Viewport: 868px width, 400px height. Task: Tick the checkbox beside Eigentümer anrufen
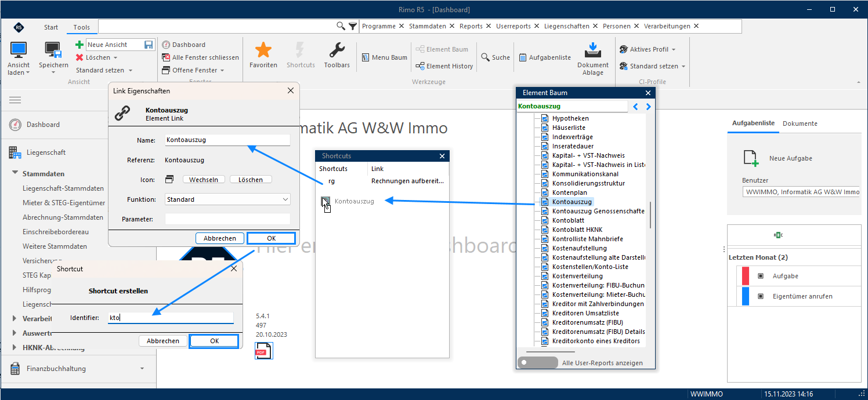click(761, 296)
